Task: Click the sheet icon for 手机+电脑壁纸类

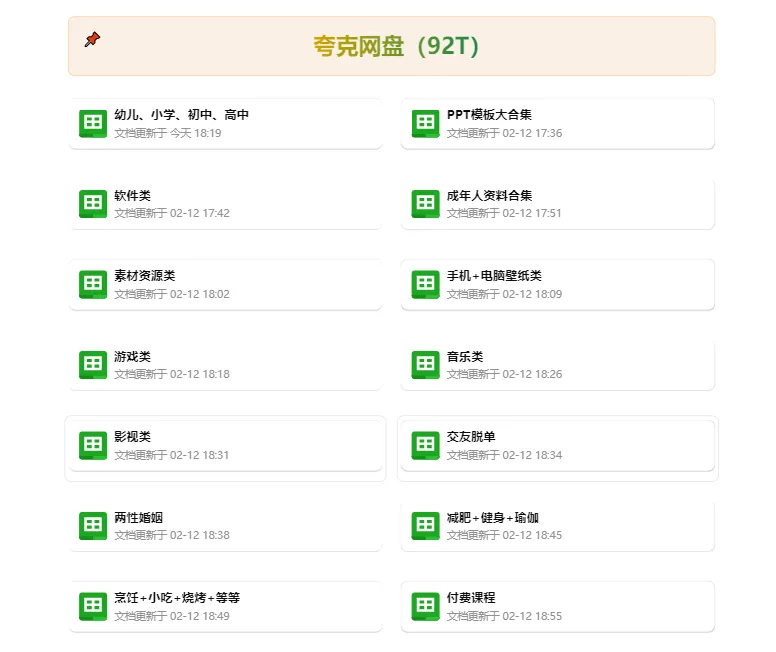Action: coord(425,284)
